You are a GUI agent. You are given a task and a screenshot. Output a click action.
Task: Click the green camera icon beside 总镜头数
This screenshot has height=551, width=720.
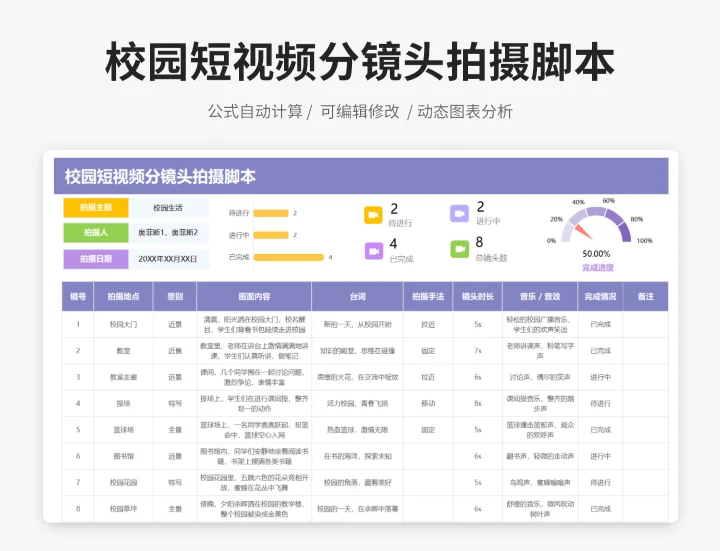click(459, 249)
